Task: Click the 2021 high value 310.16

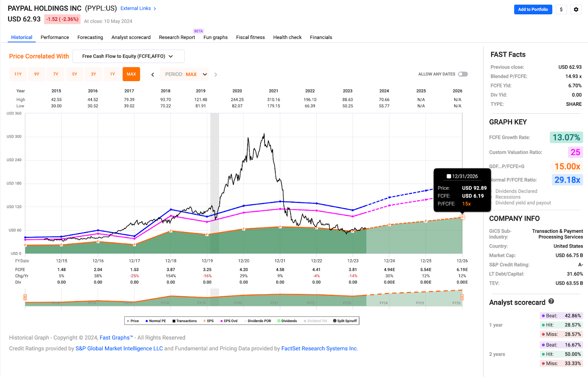Action: (273, 99)
